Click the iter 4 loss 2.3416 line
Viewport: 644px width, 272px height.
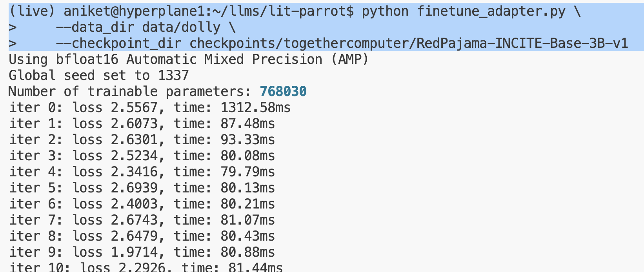point(142,172)
